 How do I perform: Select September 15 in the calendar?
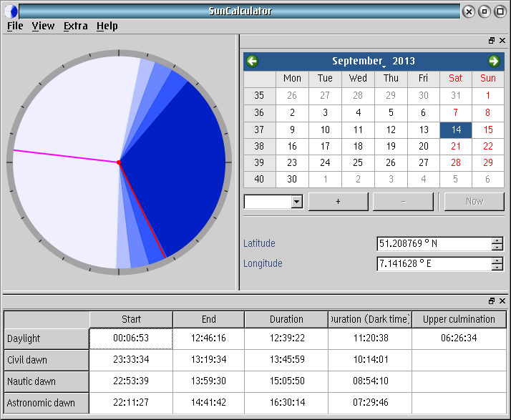point(488,130)
